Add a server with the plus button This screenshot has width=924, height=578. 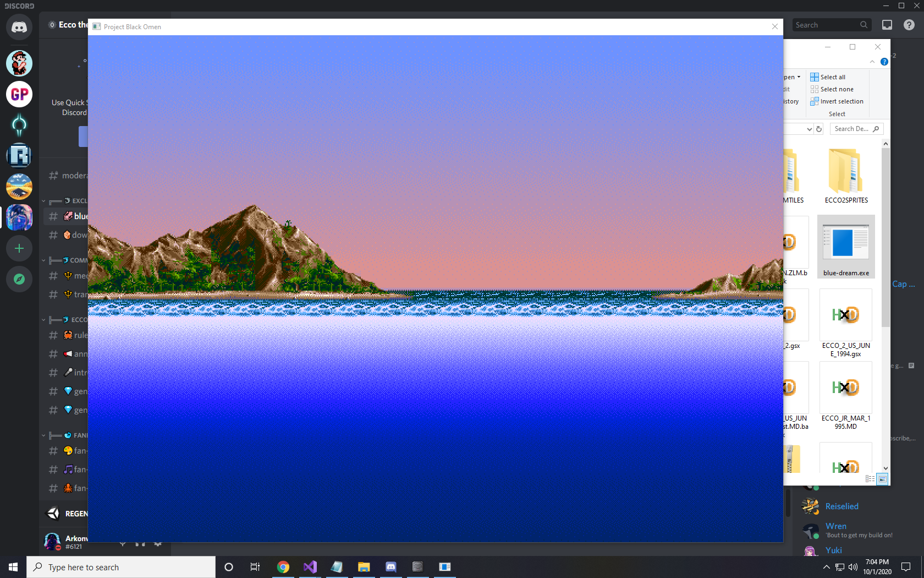tap(19, 248)
